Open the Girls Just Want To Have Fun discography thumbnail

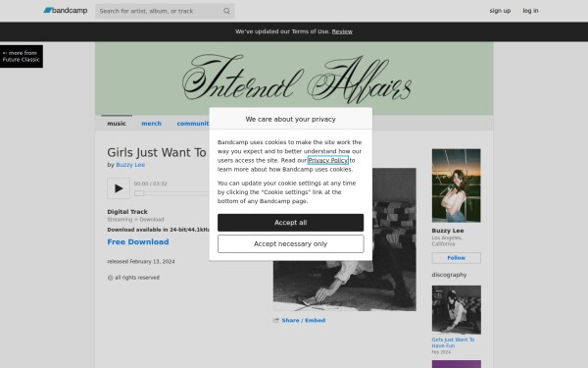pos(456,310)
